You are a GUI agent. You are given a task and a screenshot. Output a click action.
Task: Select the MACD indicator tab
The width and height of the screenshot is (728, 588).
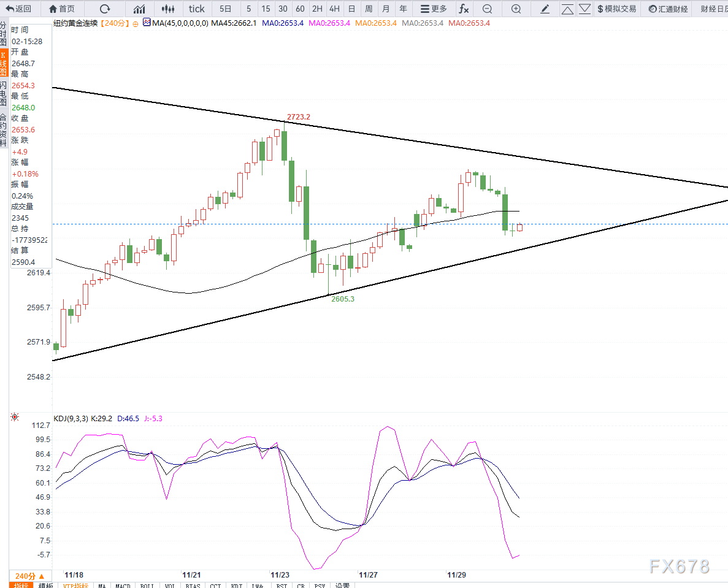(x=123, y=586)
